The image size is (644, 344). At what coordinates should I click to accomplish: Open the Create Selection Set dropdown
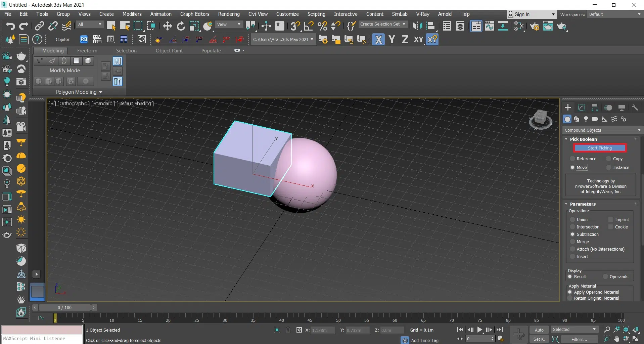[x=382, y=24]
